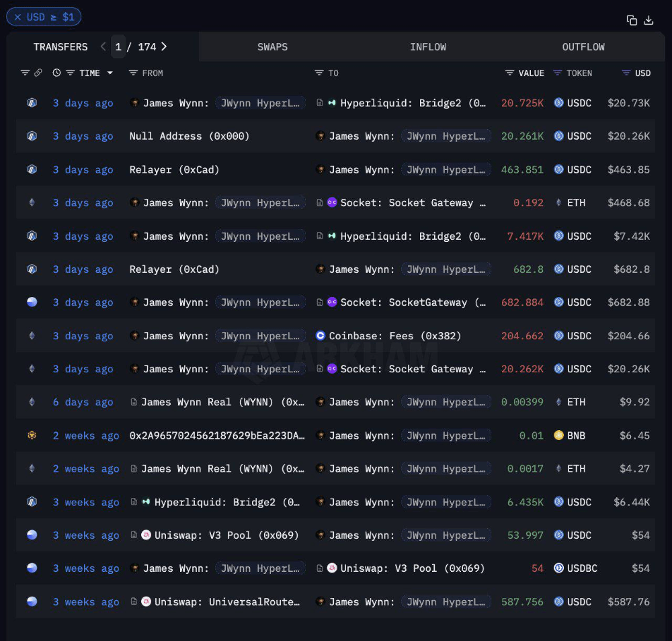Switch to the INFLOW tab
Viewport: 672px width, 641px height.
click(427, 47)
